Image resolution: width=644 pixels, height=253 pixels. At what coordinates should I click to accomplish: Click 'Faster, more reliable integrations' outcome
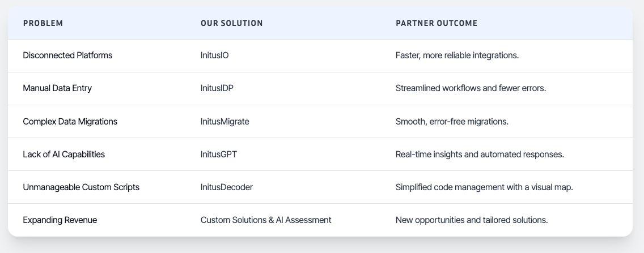[457, 55]
